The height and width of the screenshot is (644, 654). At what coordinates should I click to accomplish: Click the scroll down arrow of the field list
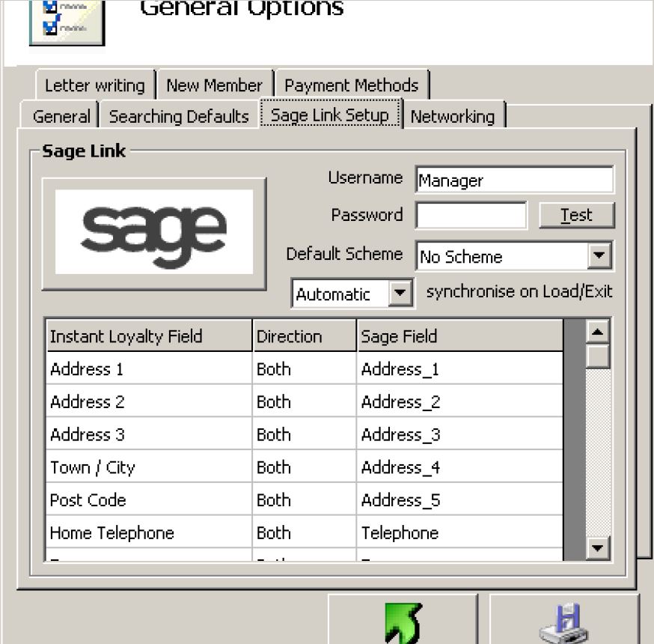tap(598, 547)
